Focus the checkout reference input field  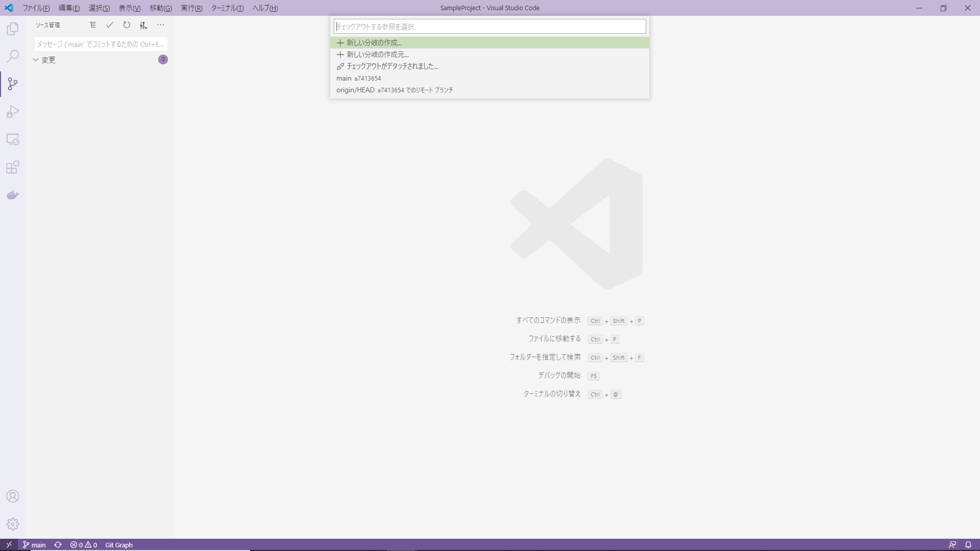(x=489, y=27)
